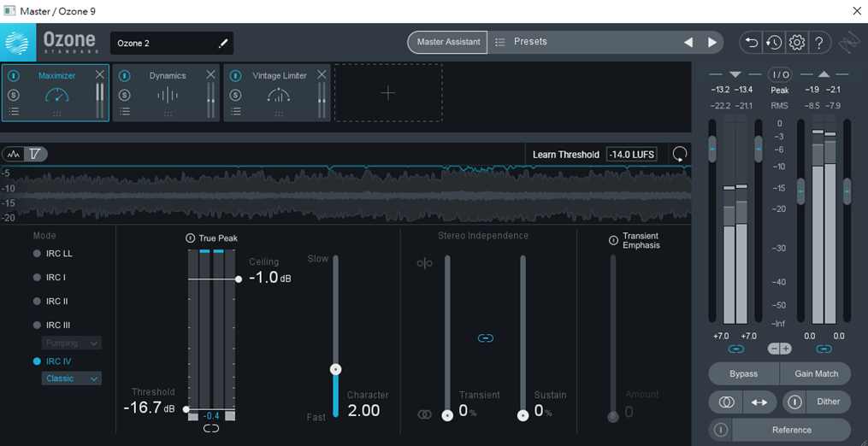Click the minus/plus meter scale button
The height and width of the screenshot is (446, 868).
(x=779, y=349)
